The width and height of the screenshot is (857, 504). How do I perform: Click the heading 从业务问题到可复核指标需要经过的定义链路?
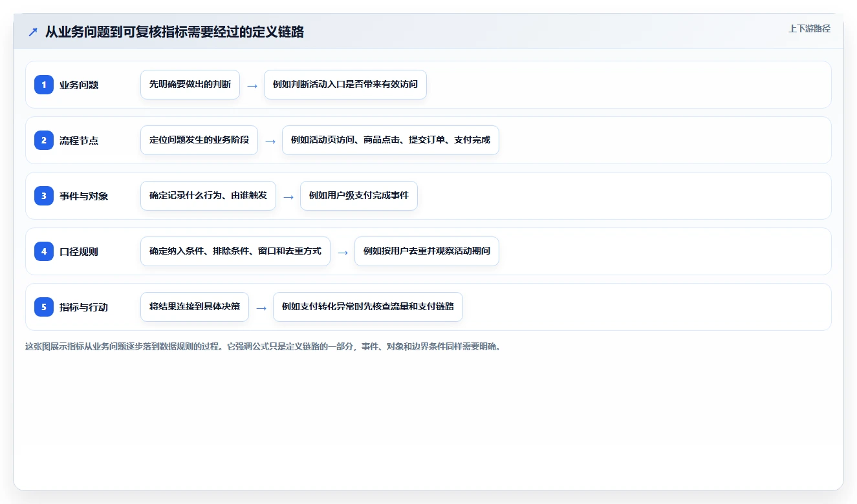pos(175,32)
